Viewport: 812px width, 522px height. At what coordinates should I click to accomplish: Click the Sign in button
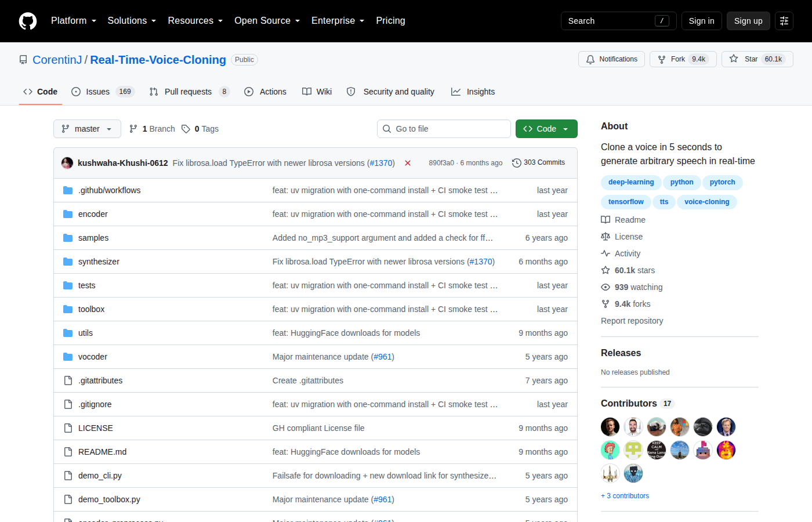(x=701, y=21)
